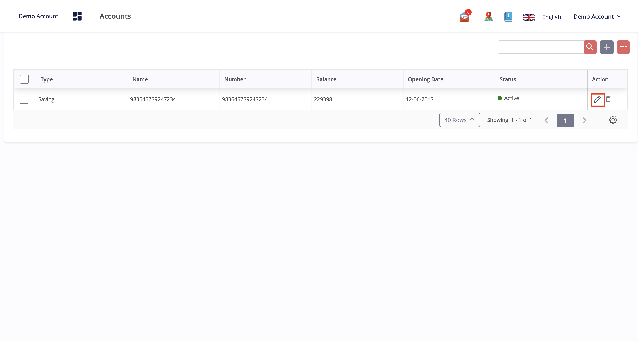Expand the 40 Rows per page selector
638x364 pixels.
(459, 119)
